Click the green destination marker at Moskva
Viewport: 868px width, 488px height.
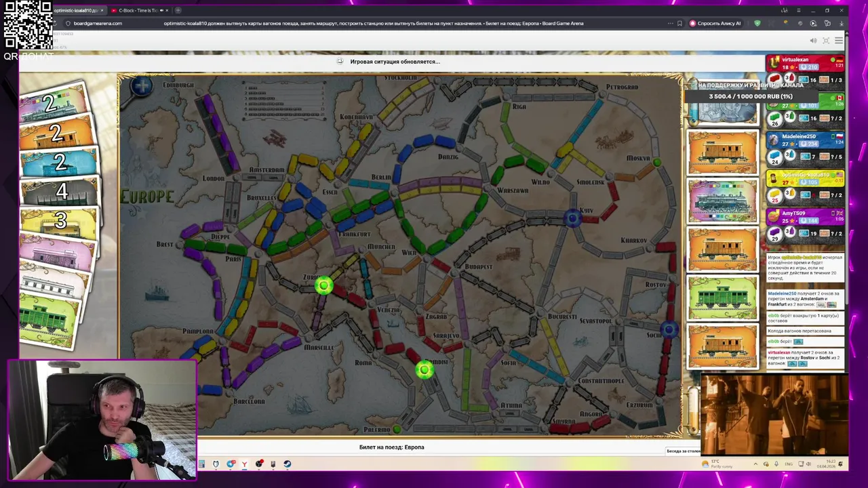point(656,162)
